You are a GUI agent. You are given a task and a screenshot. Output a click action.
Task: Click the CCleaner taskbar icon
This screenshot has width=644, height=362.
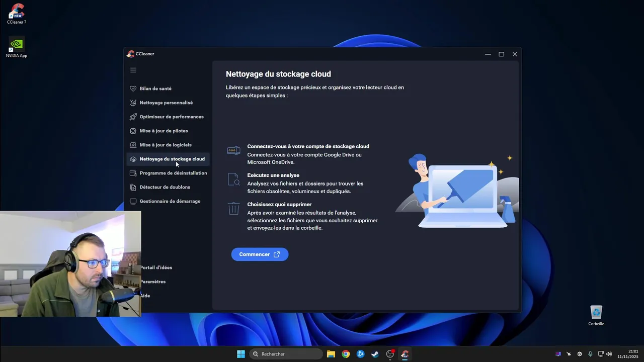pyautogui.click(x=405, y=354)
